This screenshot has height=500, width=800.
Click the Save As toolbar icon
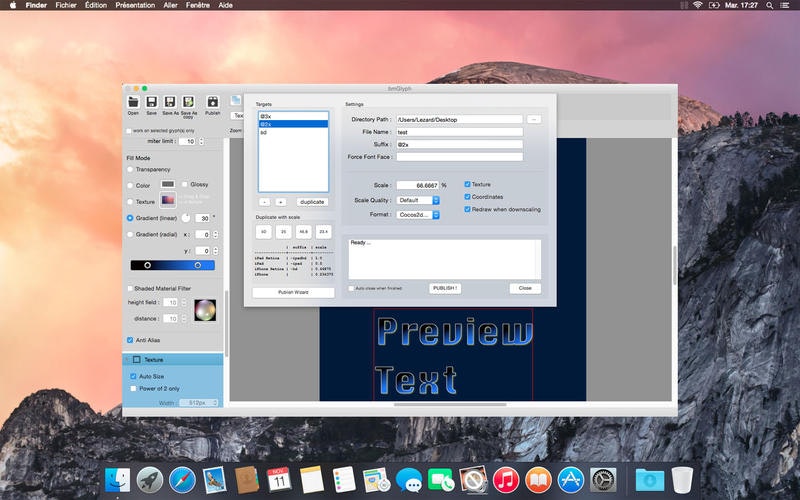click(170, 102)
